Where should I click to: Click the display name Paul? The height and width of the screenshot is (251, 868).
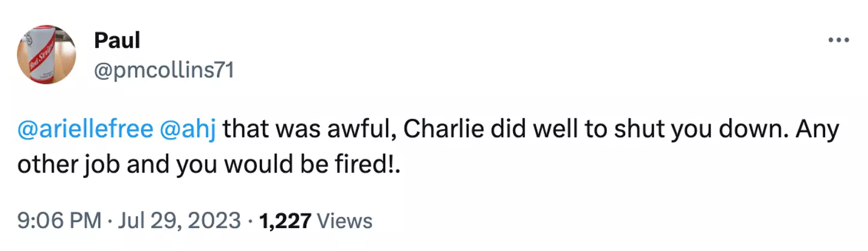click(x=117, y=41)
